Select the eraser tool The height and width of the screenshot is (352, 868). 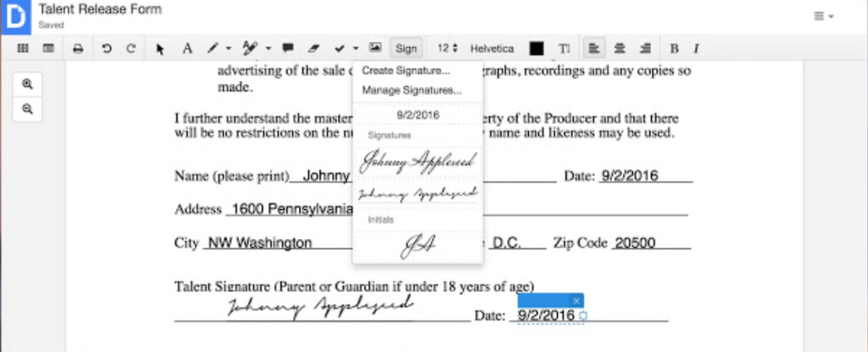click(314, 48)
